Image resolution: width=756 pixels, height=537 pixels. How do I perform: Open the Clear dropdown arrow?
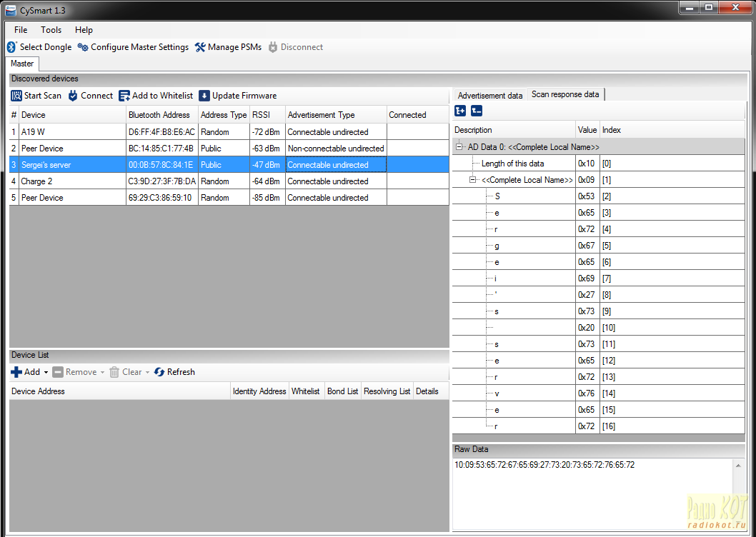click(147, 372)
